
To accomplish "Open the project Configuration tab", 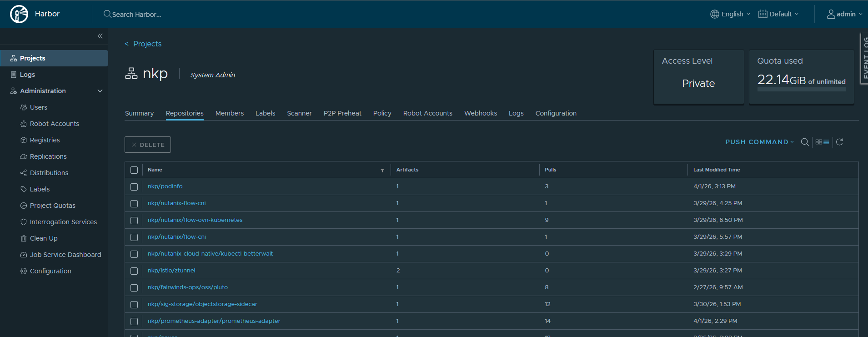I will 556,113.
